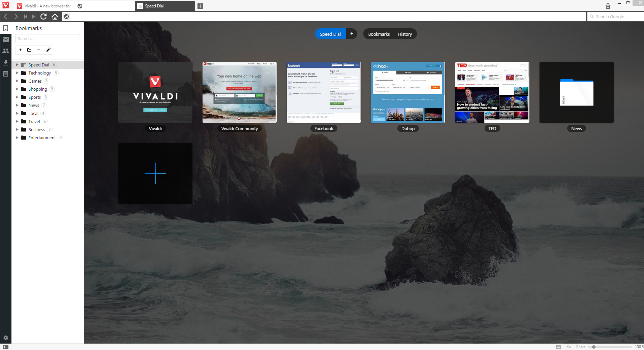The image size is (644, 350).
Task: Go forward with the forward arrow
Action: [16, 17]
